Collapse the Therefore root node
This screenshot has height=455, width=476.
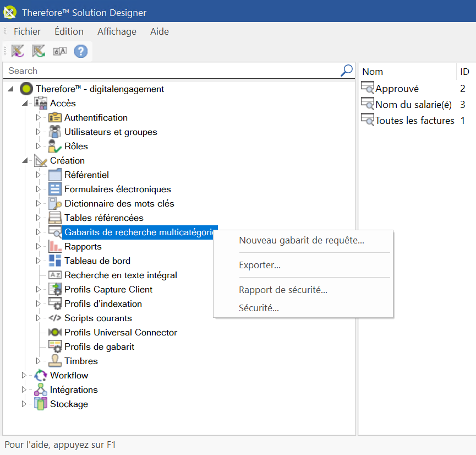[x=10, y=89]
